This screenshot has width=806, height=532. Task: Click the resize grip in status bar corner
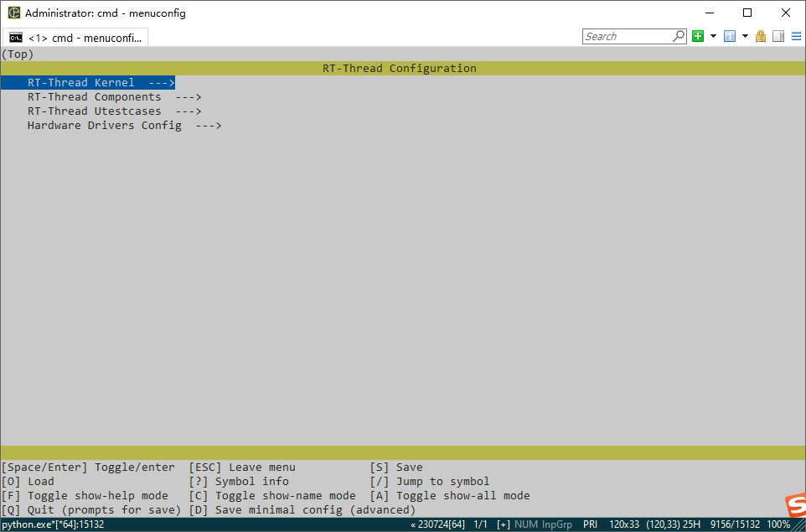click(x=799, y=525)
